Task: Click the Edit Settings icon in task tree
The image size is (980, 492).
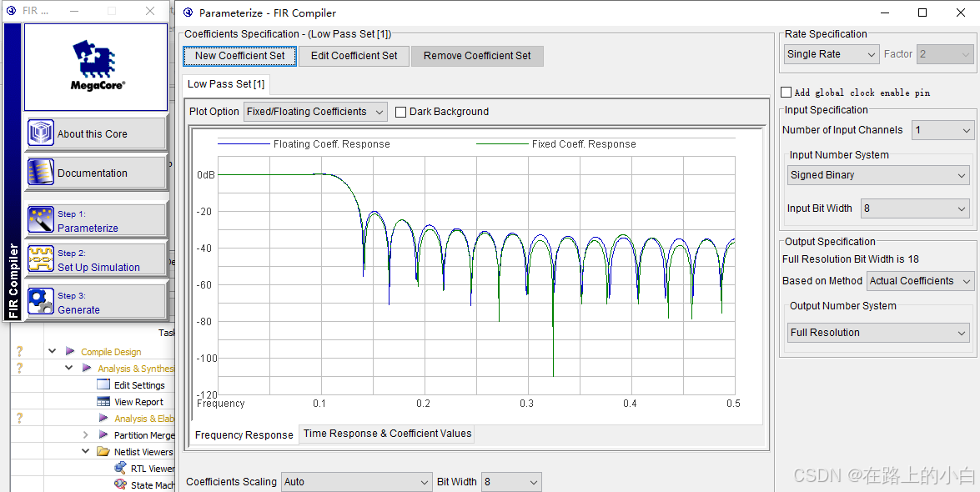Action: [103, 385]
